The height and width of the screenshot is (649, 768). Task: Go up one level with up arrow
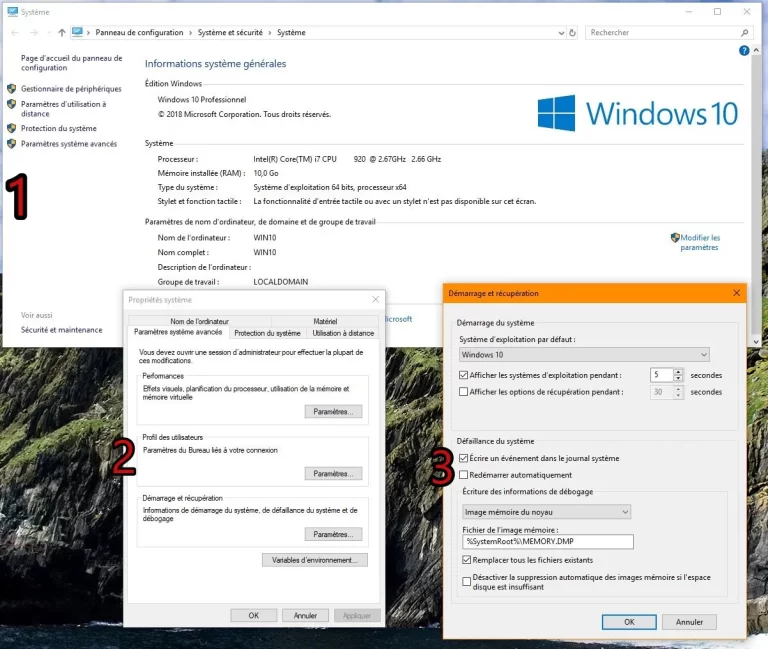(x=62, y=32)
